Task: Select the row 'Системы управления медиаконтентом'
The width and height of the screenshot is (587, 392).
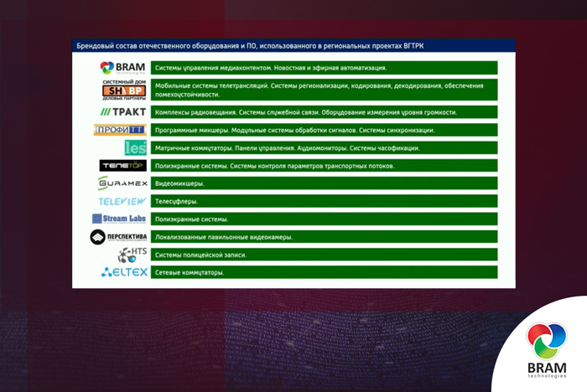Action: click(x=325, y=68)
